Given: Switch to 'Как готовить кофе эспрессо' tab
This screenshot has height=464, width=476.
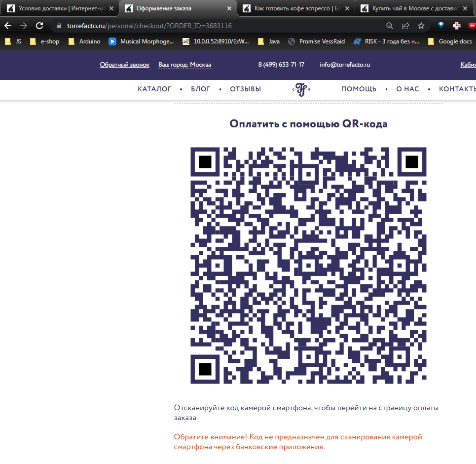Looking at the screenshot, I should (x=296, y=9).
